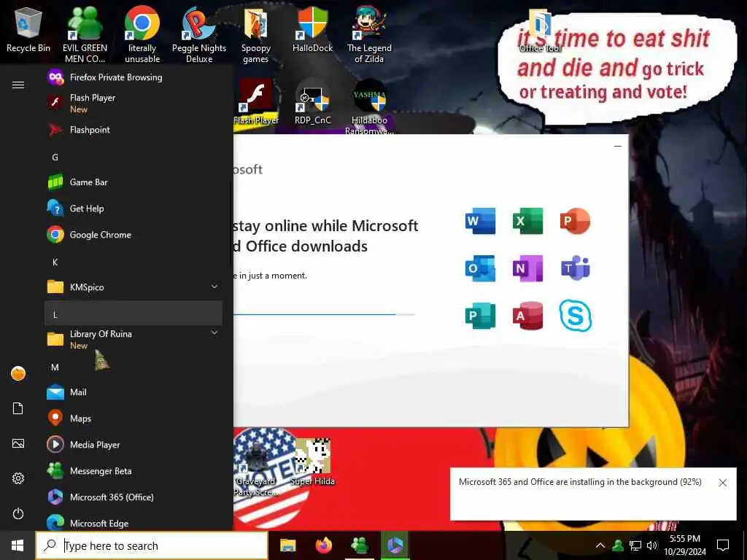Open Graveyard Party Screensaver desktop icon
Viewport: 747px width, 560px height.
(x=255, y=467)
